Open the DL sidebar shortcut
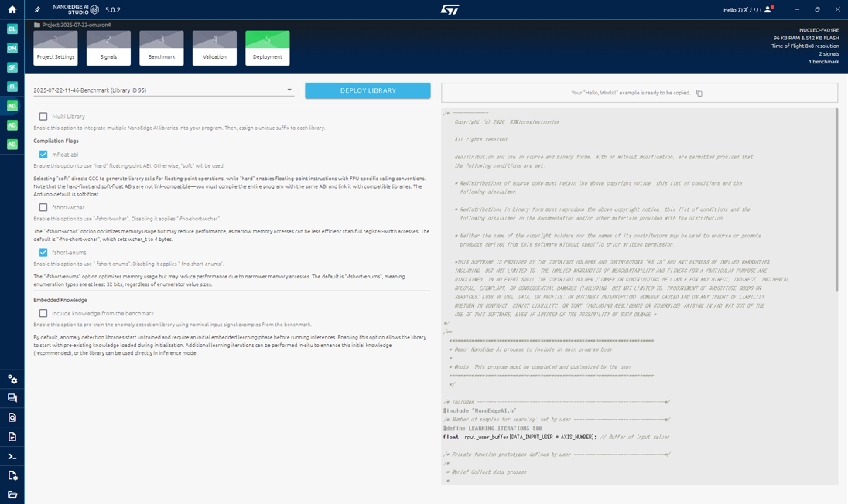This screenshot has height=504, width=848. click(x=12, y=29)
